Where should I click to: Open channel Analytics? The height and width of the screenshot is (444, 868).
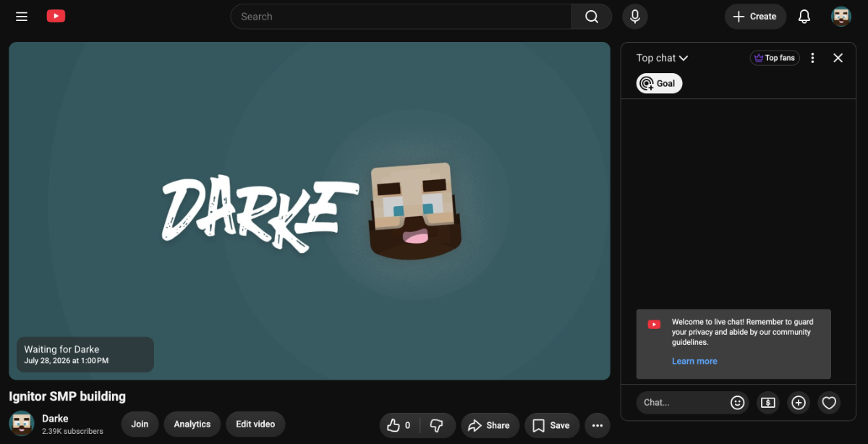(x=192, y=424)
